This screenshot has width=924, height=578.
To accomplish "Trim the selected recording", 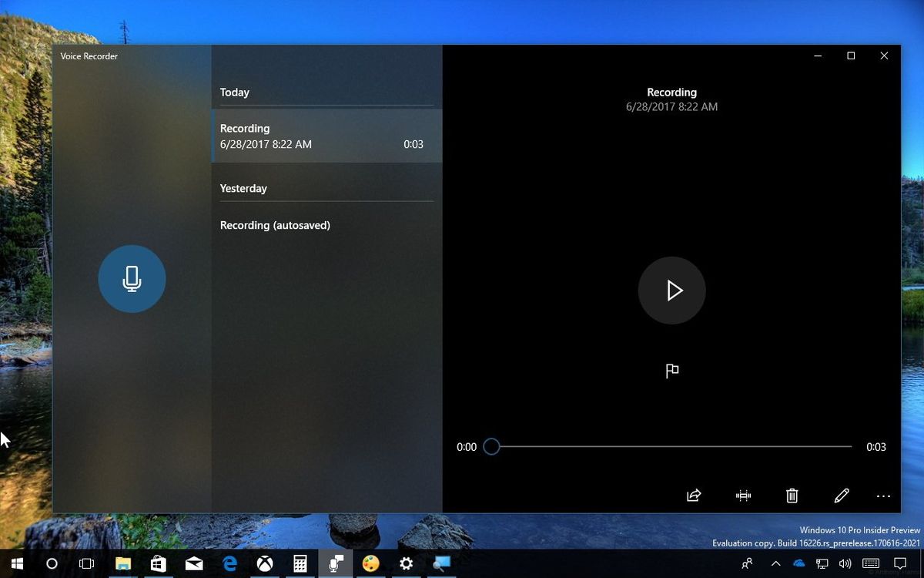I will [x=742, y=496].
